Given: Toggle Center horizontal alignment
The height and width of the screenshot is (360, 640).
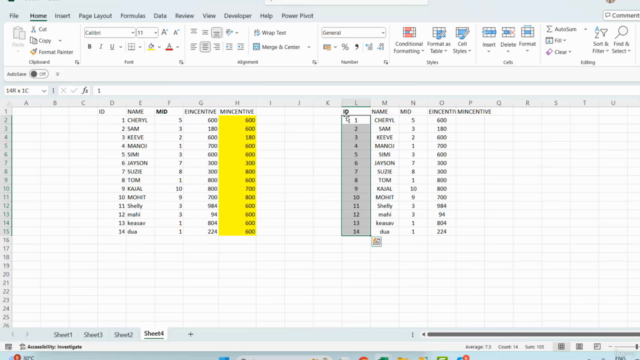Looking at the screenshot, I should [205, 47].
